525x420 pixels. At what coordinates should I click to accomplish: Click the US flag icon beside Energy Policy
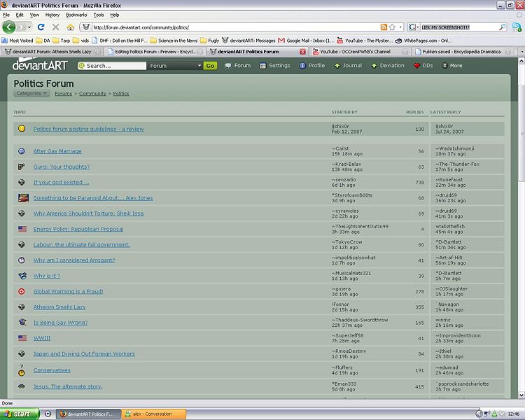[x=22, y=229]
